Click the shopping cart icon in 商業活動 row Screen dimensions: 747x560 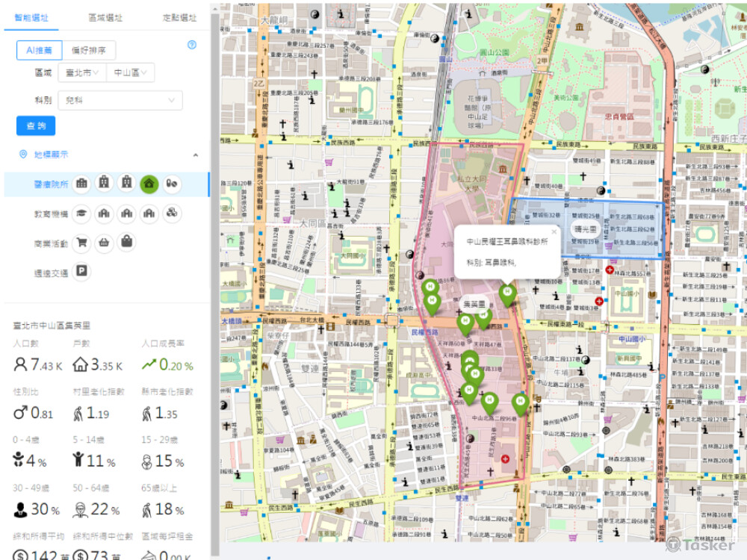coord(81,243)
